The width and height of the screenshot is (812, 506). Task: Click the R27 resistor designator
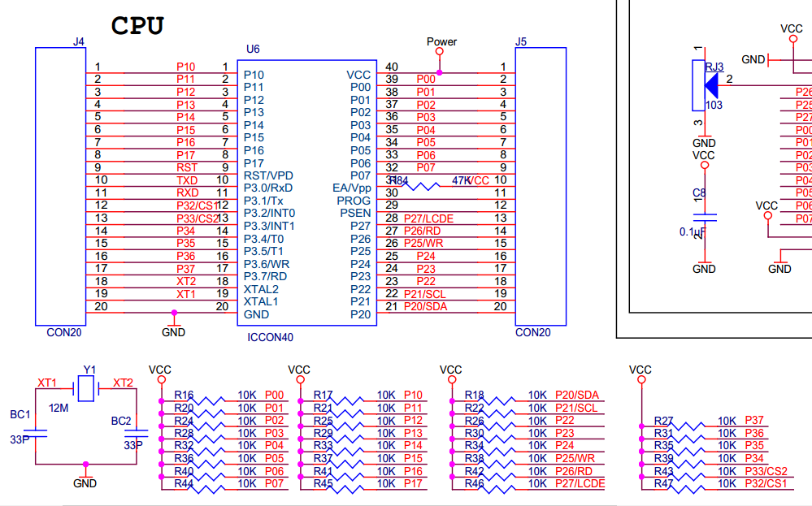[x=663, y=421]
